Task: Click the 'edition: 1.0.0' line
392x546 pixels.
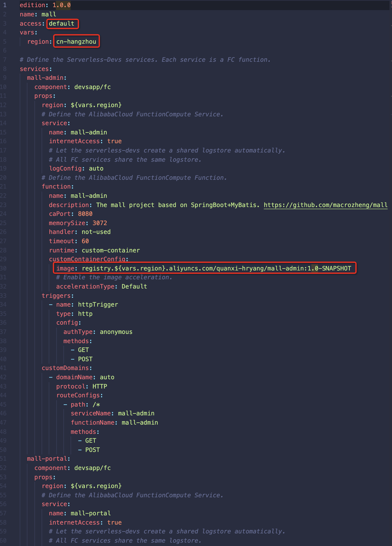Action: 45,5
